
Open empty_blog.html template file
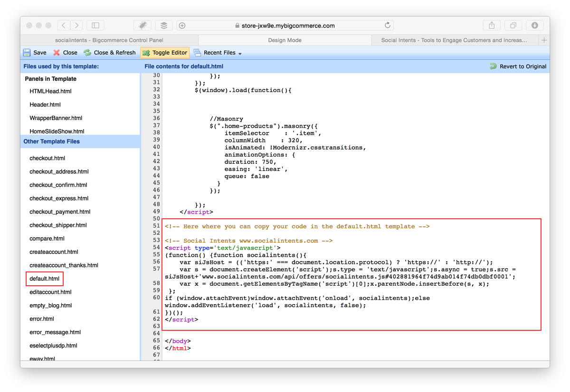pos(50,305)
